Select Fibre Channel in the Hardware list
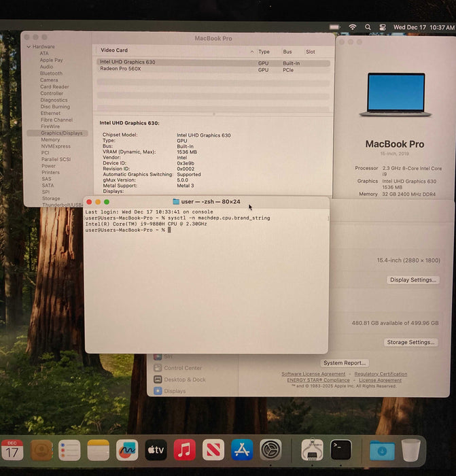This screenshot has width=456, height=476. point(56,120)
